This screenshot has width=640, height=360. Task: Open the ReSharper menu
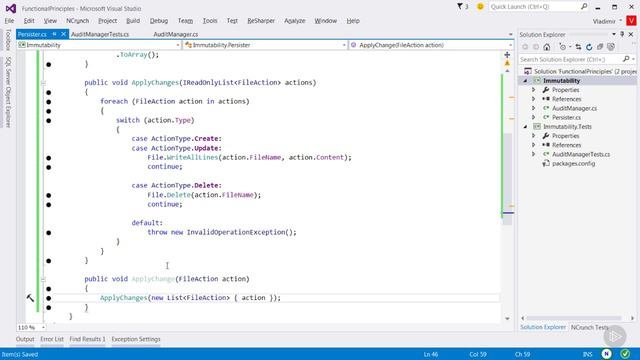pyautogui.click(x=261, y=21)
